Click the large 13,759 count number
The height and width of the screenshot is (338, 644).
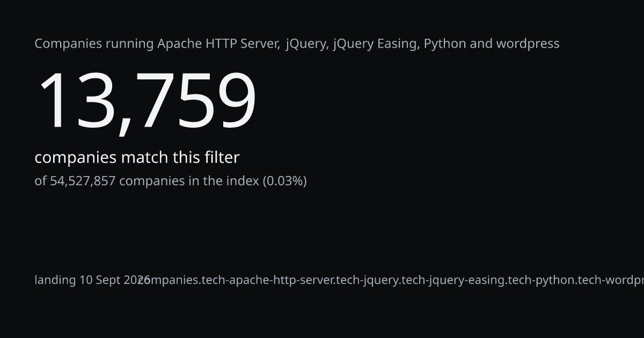point(146,101)
